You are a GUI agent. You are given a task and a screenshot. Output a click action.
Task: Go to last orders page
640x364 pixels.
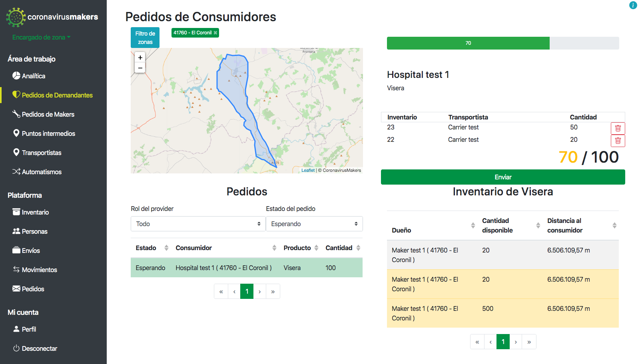[273, 291]
